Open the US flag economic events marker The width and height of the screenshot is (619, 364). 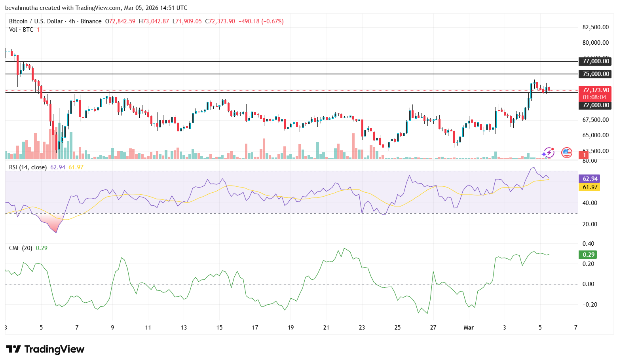point(567,153)
